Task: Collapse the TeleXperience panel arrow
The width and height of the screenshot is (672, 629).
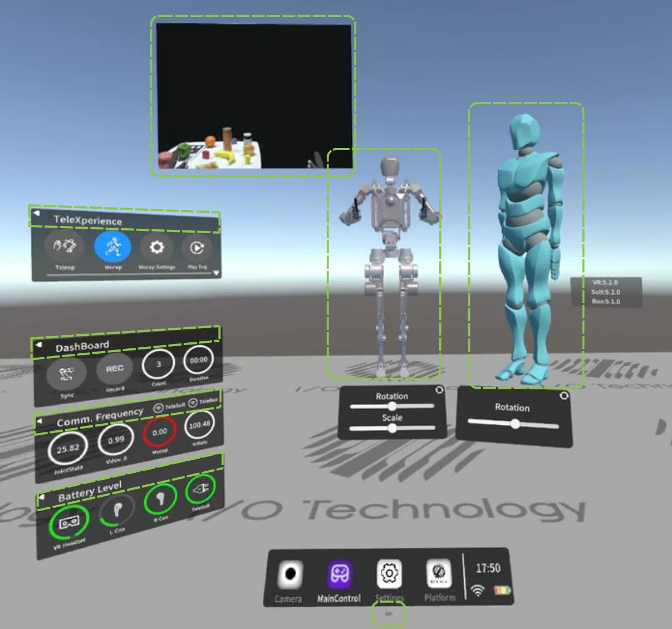Action: click(x=36, y=213)
